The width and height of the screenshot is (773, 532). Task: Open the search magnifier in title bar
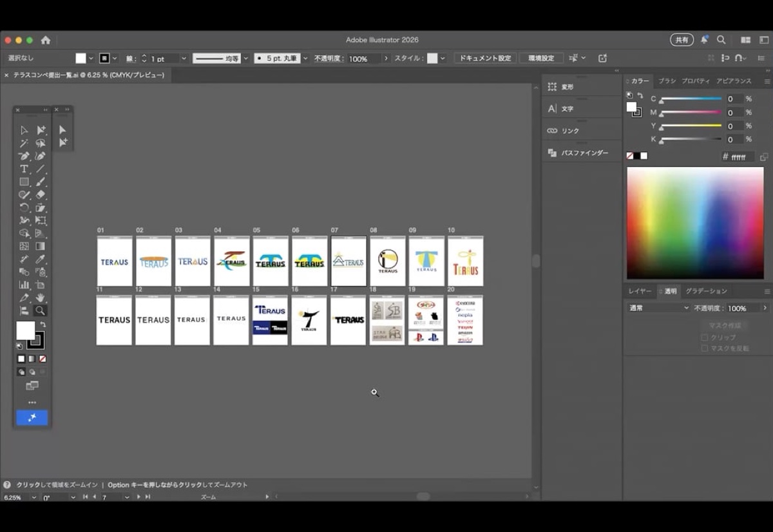[x=721, y=40]
